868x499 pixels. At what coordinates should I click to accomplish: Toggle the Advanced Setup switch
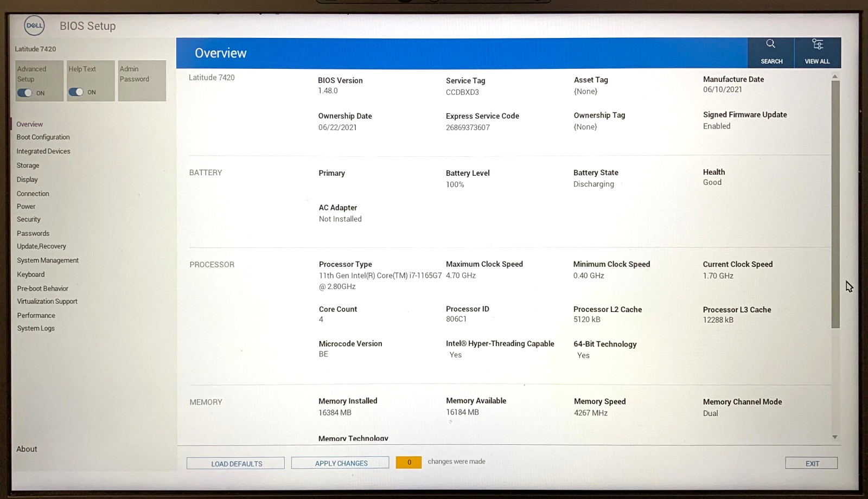(x=24, y=93)
